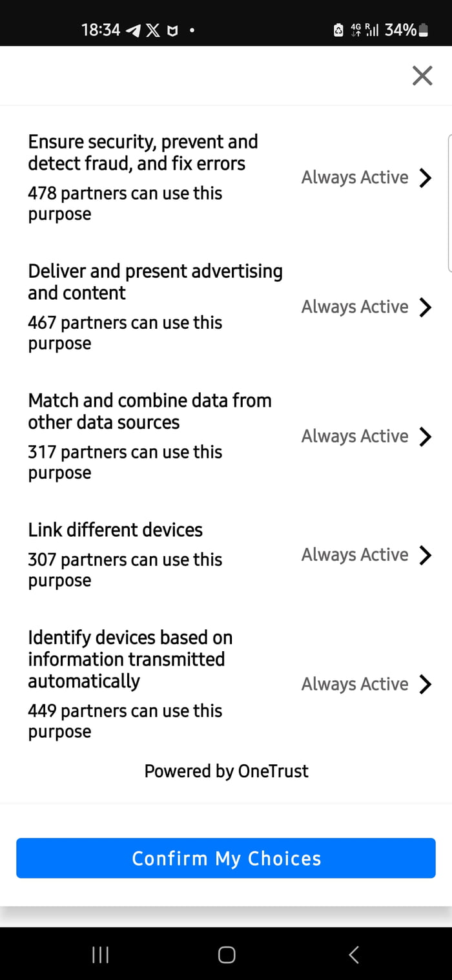Viewport: 452px width, 980px height.
Task: Tap the X app notification icon
Action: pos(153,30)
